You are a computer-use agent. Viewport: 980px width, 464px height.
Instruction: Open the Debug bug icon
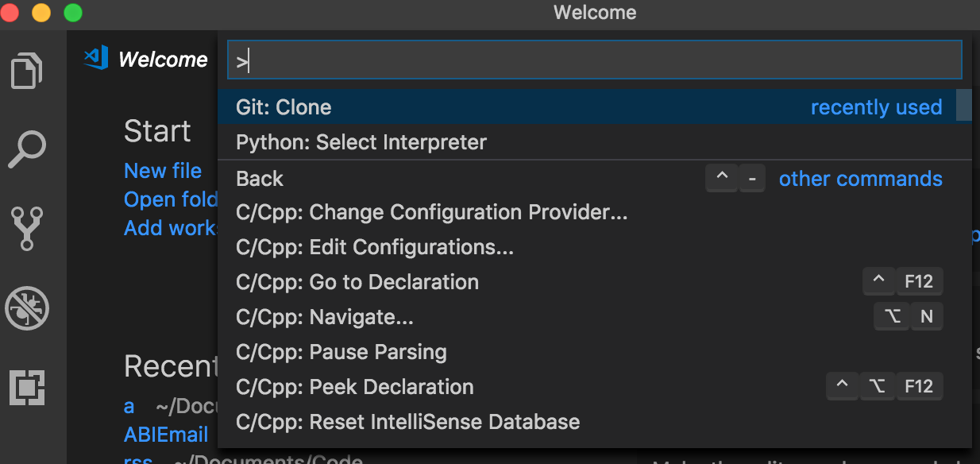pyautogui.click(x=29, y=308)
